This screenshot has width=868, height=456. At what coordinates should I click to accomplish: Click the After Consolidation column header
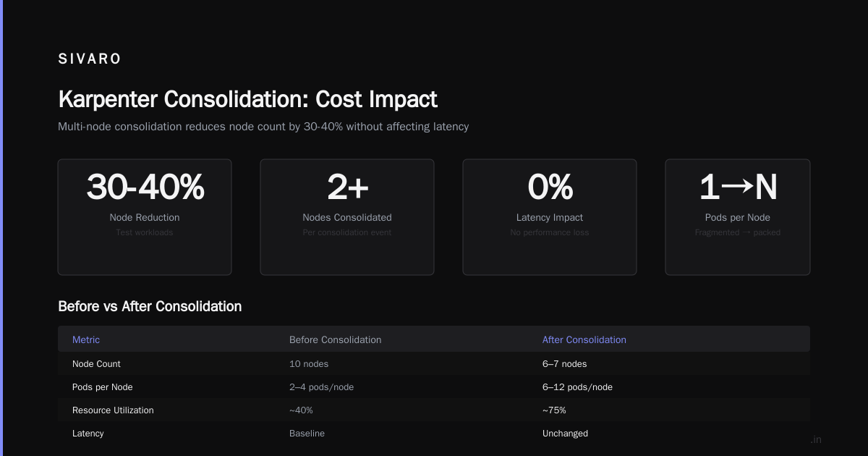584,339
